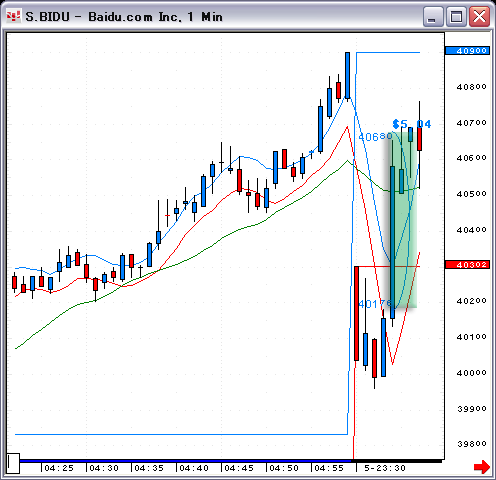The height and width of the screenshot is (480, 496).
Task: Click the 04:30 time axis label
Action: [x=104, y=468]
